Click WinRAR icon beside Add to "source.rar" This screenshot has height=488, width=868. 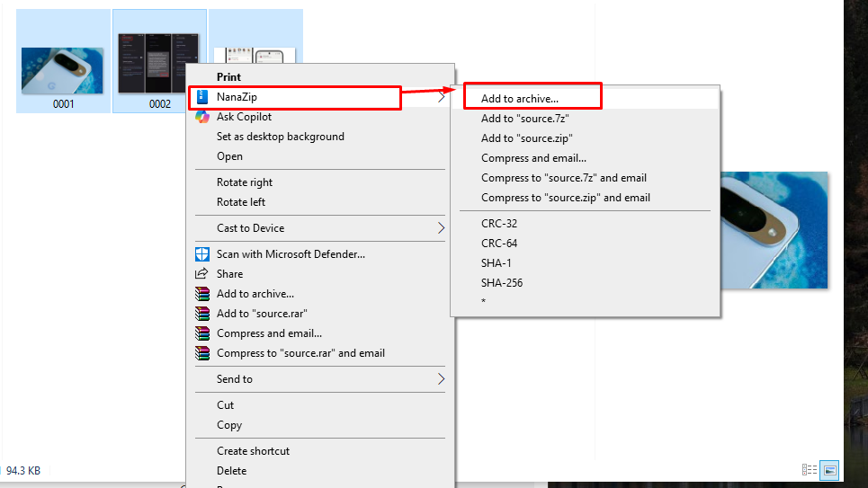[202, 314]
